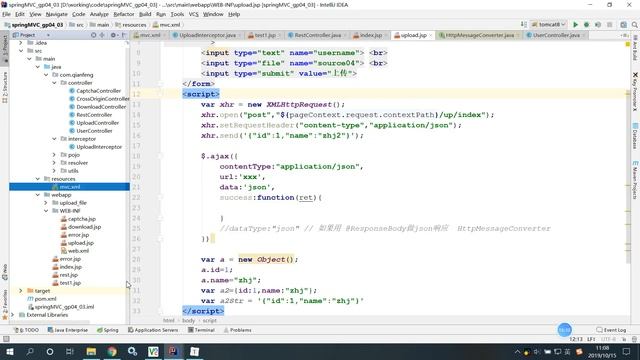
Task: Click the taskbar clock
Action: pyautogui.click(x=603, y=351)
